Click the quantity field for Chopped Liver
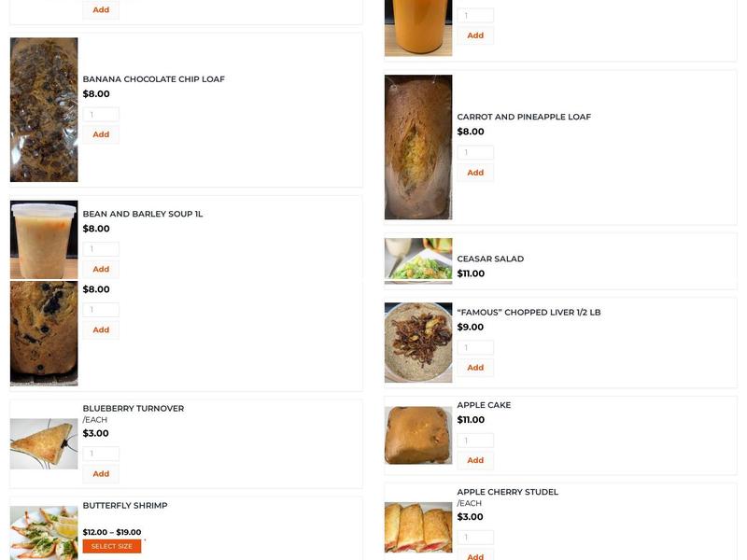This screenshot has height=560, width=747. point(474,348)
